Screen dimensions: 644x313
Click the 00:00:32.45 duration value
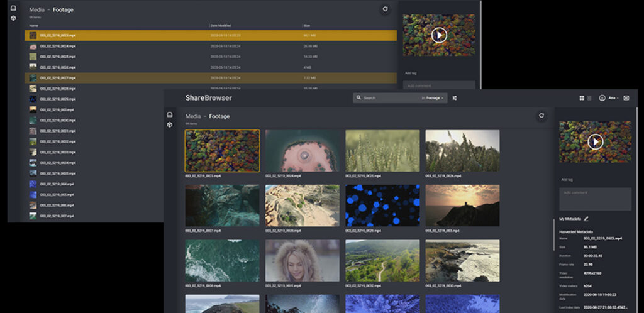click(592, 256)
